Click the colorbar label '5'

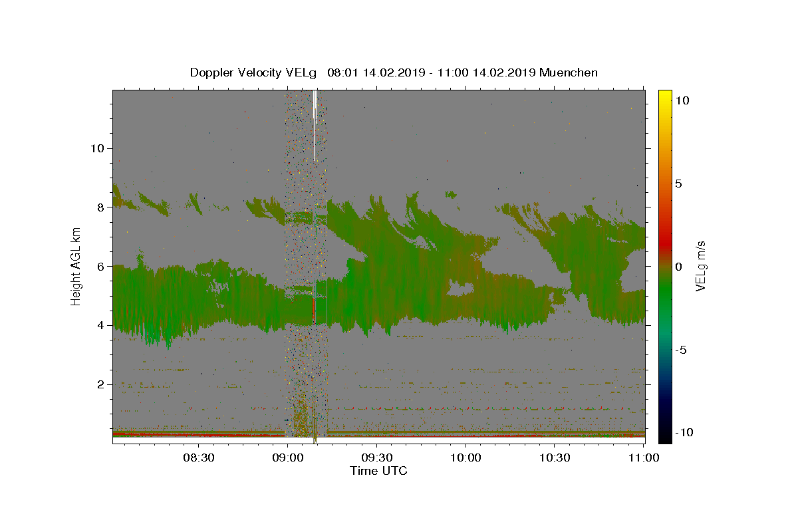[x=680, y=184]
